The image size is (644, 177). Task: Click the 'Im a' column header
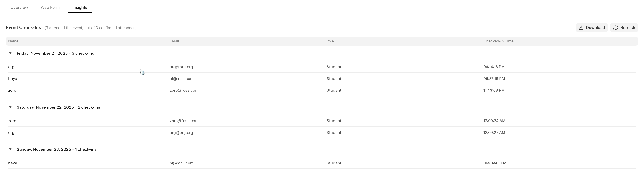pyautogui.click(x=330, y=41)
